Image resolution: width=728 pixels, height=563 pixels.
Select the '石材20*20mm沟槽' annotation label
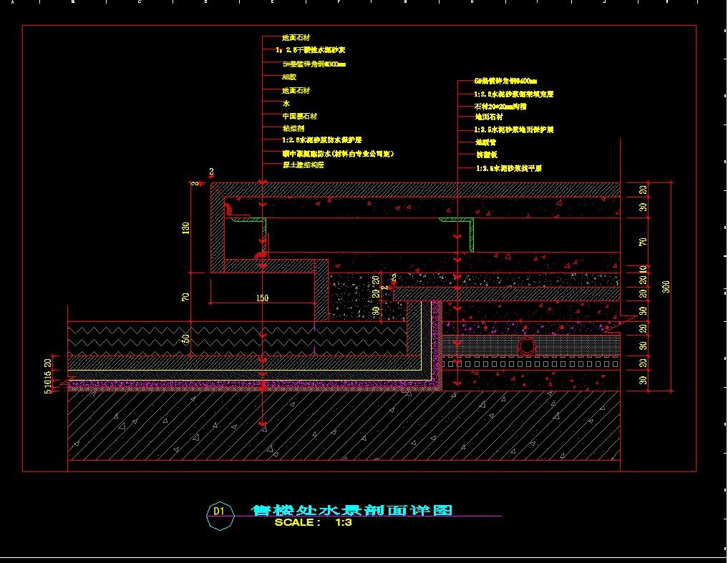(500, 107)
